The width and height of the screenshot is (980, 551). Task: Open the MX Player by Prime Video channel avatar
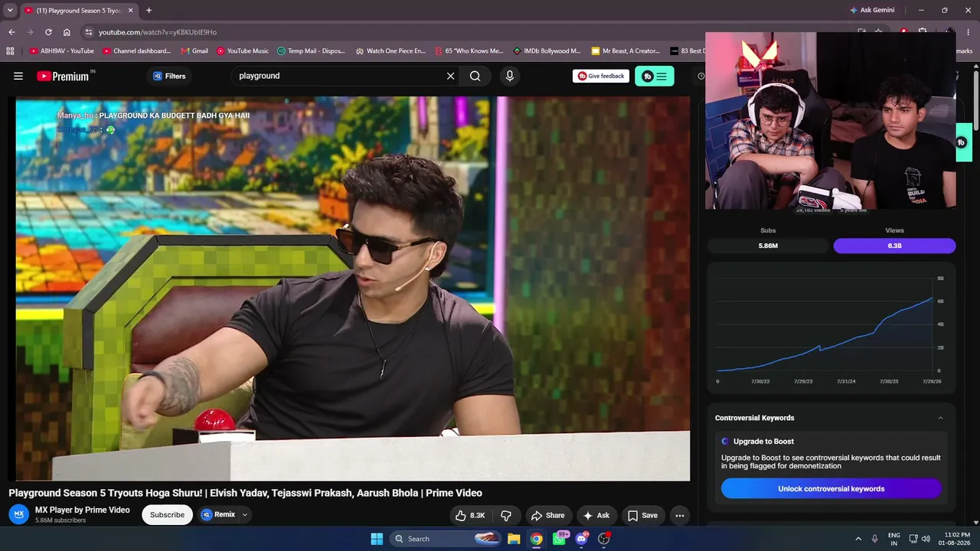[19, 514]
